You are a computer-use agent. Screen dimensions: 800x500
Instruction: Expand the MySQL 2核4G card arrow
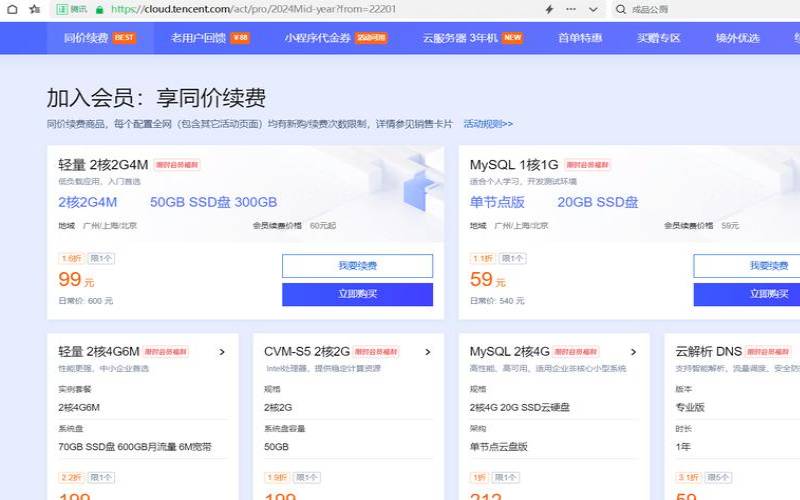(x=633, y=352)
